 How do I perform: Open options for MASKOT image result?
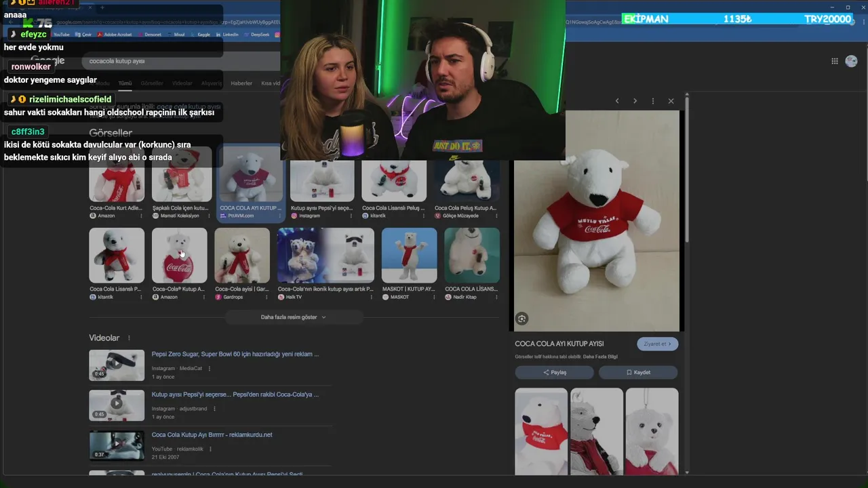pos(434,297)
